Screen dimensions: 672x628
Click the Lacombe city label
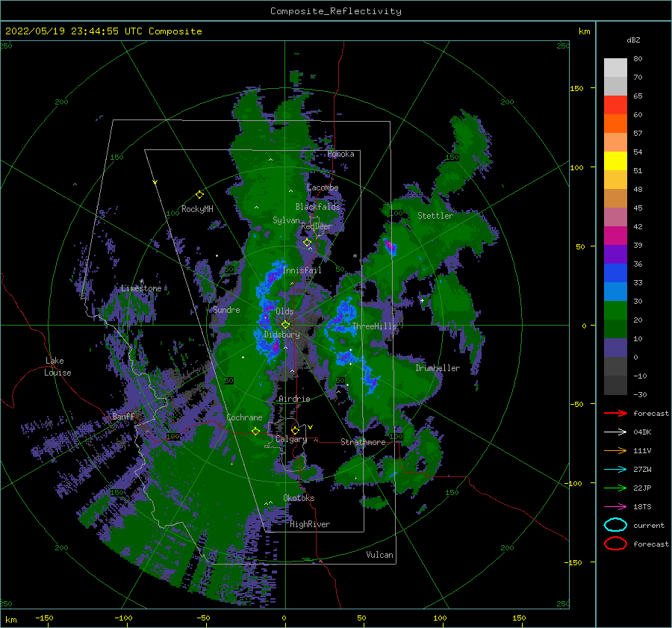pyautogui.click(x=323, y=187)
